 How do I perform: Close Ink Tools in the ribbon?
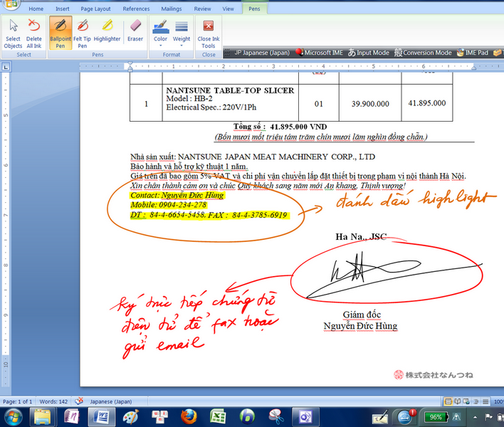tap(209, 33)
